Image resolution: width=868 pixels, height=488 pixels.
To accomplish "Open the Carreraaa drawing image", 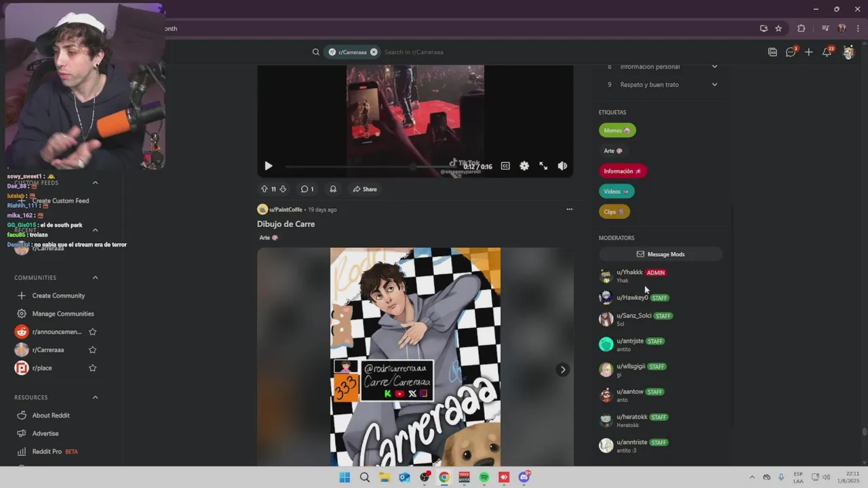I will click(x=415, y=357).
